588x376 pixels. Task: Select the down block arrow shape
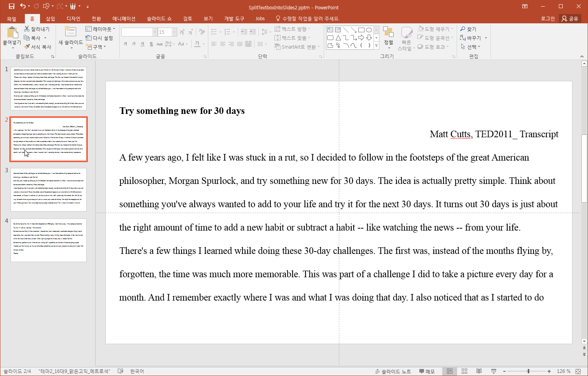[369, 38]
